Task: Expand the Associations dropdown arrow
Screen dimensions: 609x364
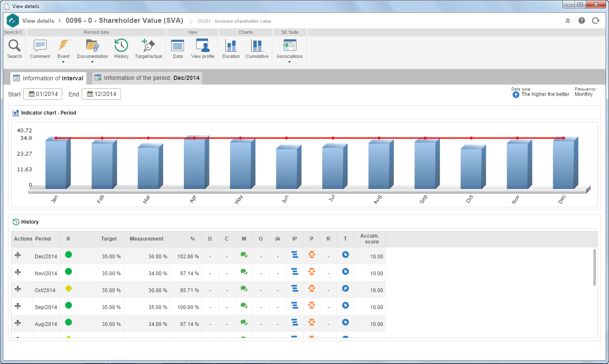Action: (x=290, y=62)
